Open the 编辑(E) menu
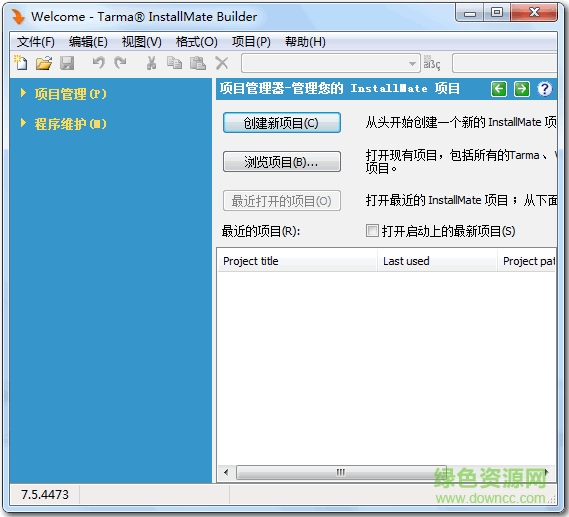The height and width of the screenshot is (517, 569). click(x=88, y=42)
